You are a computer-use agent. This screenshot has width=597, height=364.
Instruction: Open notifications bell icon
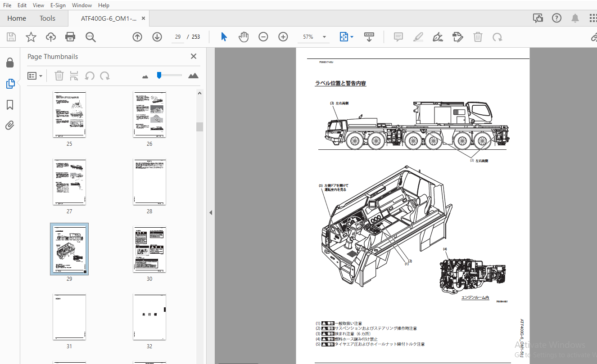click(575, 18)
